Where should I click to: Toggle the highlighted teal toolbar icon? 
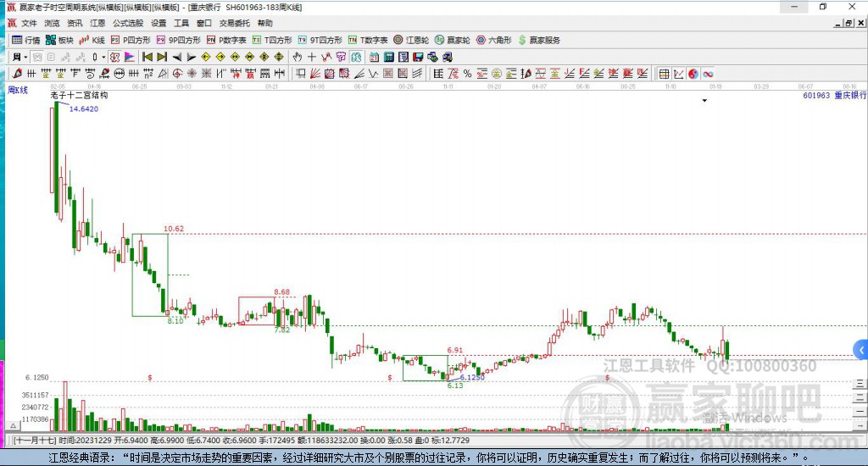(355, 57)
